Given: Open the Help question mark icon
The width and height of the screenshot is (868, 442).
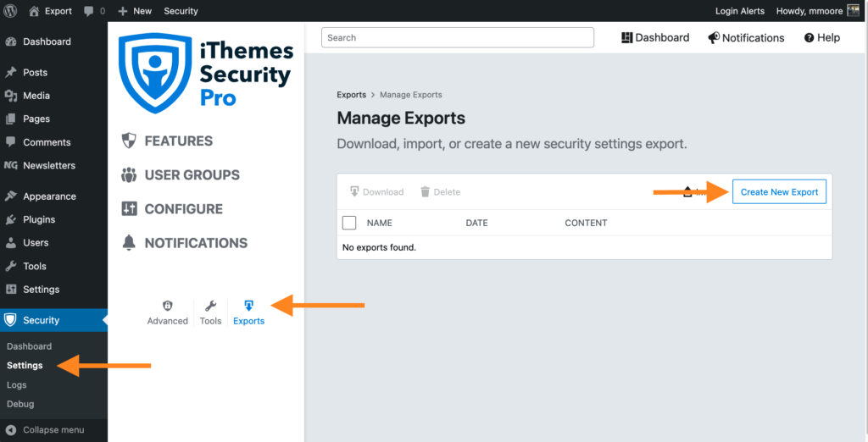Looking at the screenshot, I should click(x=810, y=37).
